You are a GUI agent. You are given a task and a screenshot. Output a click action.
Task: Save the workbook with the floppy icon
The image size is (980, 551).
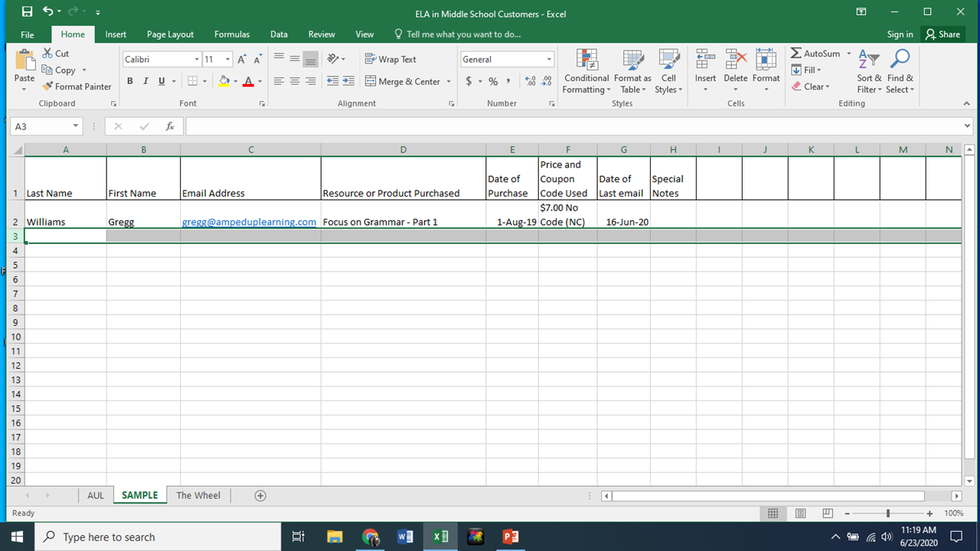[x=27, y=11]
